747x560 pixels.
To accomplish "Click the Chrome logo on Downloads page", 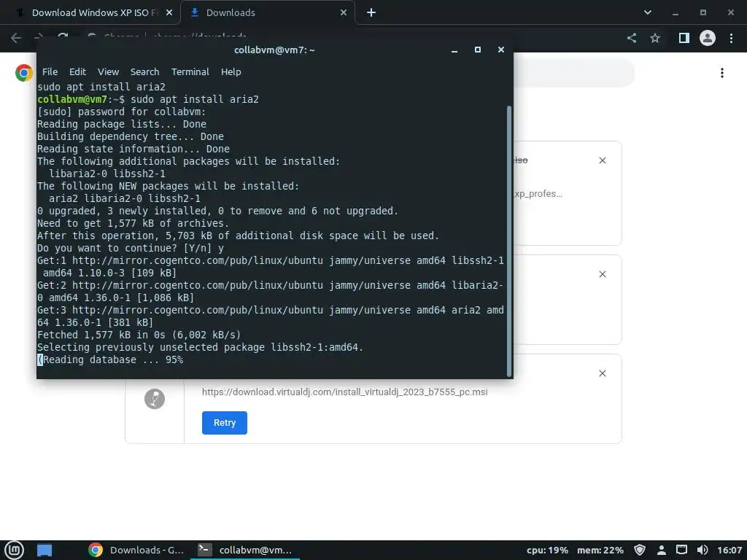I will click(24, 73).
